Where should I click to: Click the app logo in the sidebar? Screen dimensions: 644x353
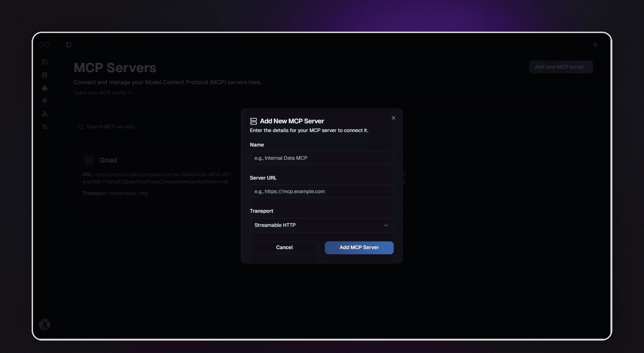click(44, 45)
